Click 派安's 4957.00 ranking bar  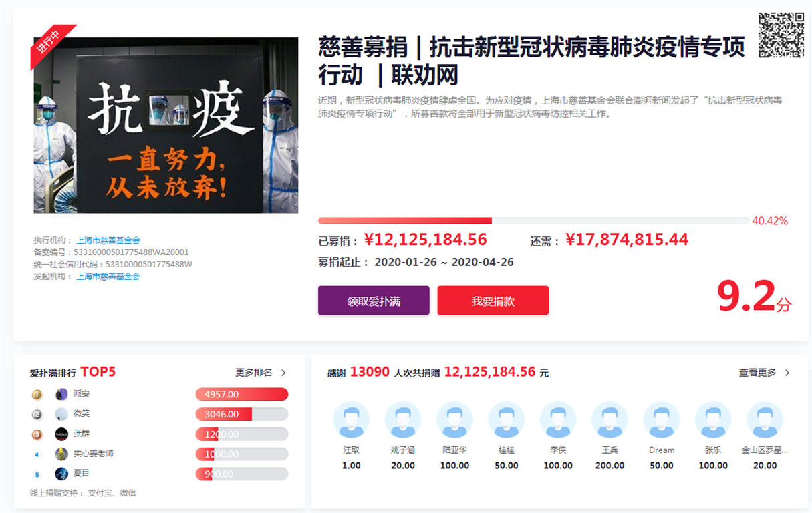coord(241,395)
